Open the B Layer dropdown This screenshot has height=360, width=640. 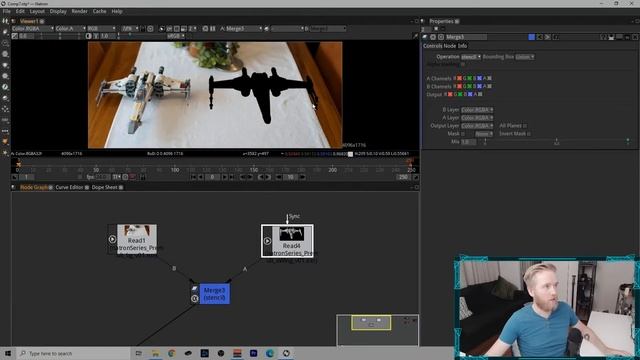[477, 110]
